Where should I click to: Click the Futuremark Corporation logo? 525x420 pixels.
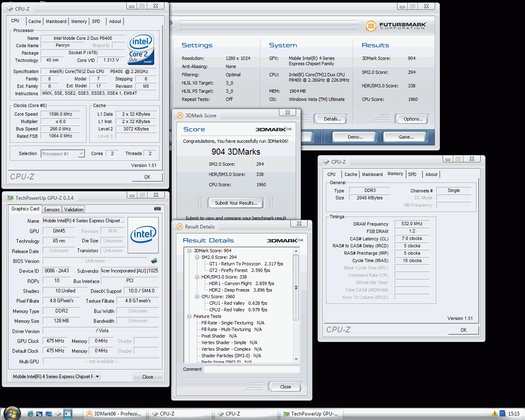pos(396,26)
